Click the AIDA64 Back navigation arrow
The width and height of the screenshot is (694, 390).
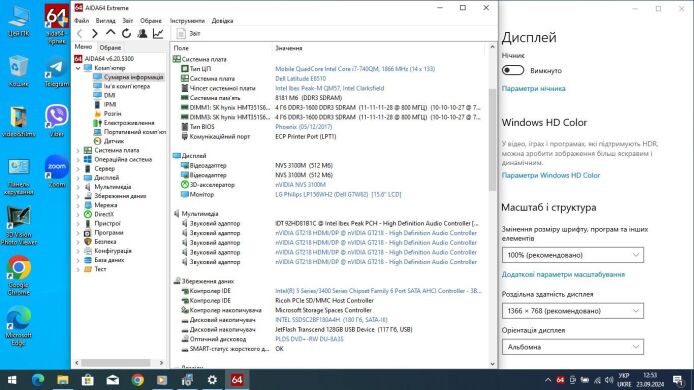point(80,33)
